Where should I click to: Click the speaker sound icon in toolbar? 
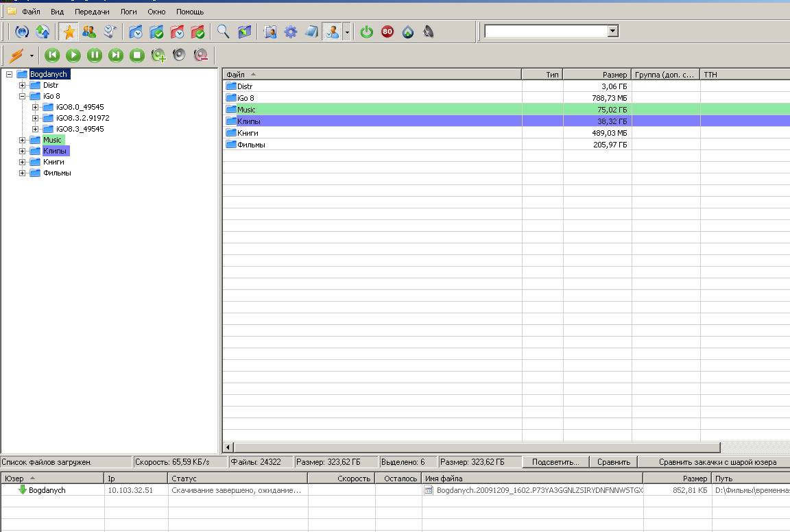(x=429, y=32)
